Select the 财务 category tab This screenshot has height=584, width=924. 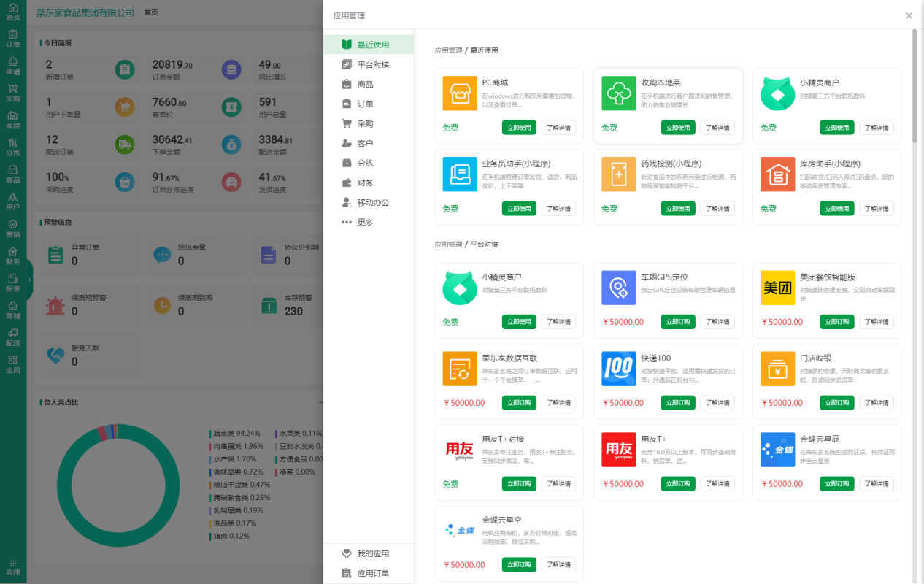[365, 182]
